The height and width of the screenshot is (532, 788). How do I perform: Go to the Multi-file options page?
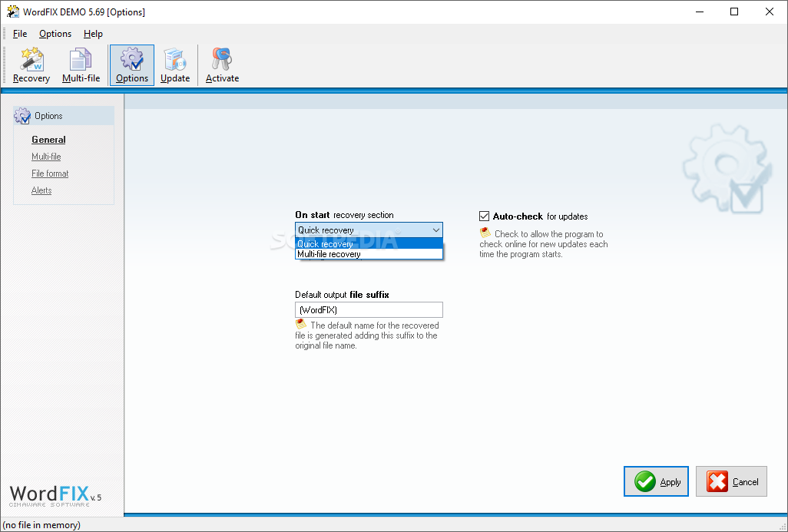[x=46, y=157]
